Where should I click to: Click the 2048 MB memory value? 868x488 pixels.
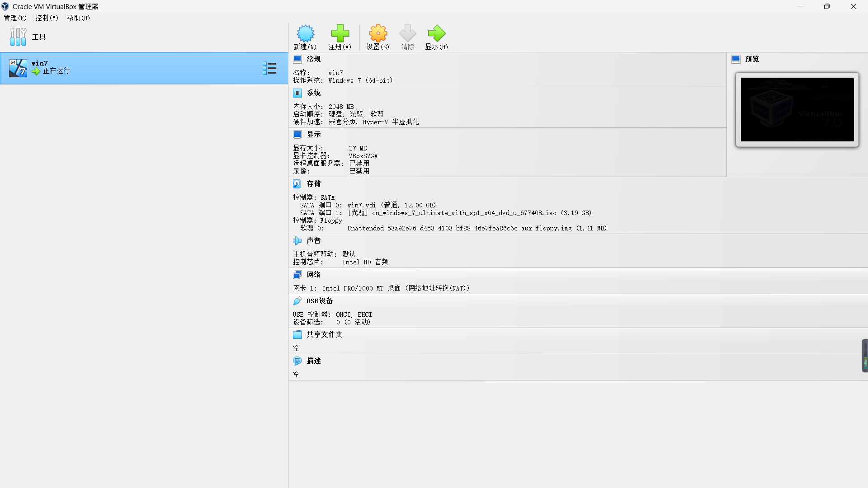(341, 107)
